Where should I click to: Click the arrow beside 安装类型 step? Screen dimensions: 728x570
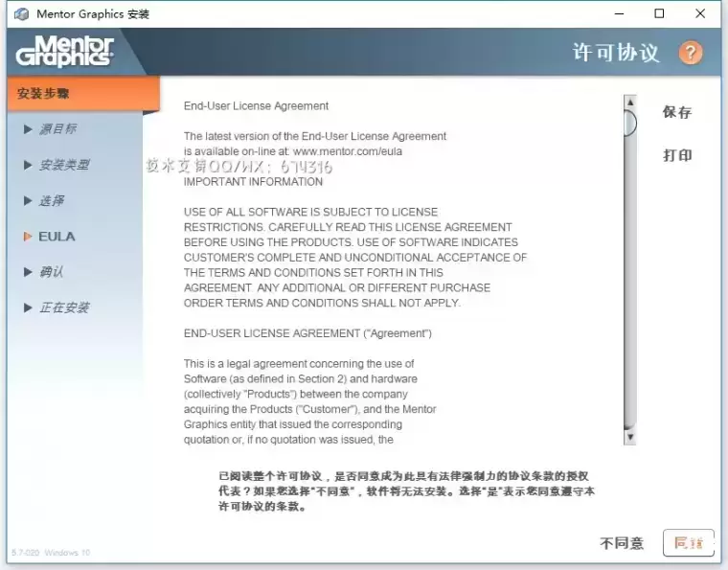point(28,165)
